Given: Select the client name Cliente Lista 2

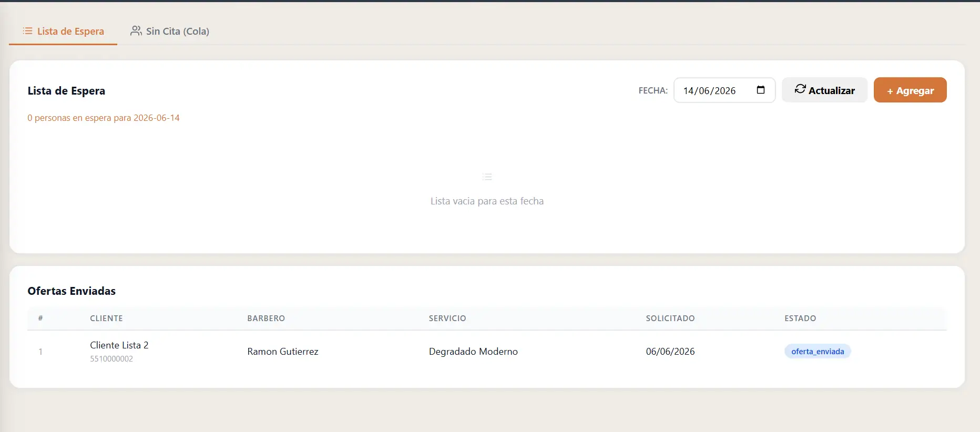Looking at the screenshot, I should pos(119,345).
